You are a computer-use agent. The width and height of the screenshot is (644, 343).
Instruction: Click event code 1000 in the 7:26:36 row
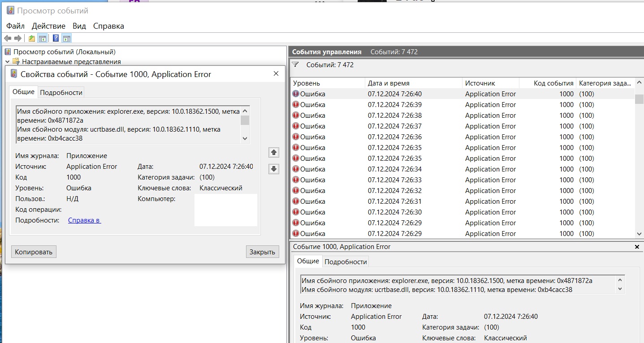pos(566,137)
